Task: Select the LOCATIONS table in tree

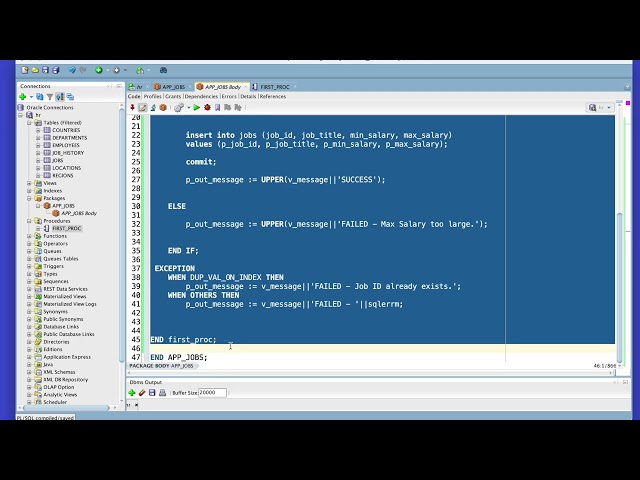Action: click(x=67, y=168)
